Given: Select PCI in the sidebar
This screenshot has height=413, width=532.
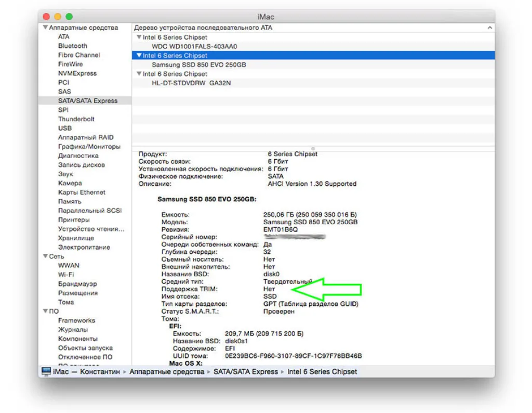Looking at the screenshot, I should pos(63,83).
